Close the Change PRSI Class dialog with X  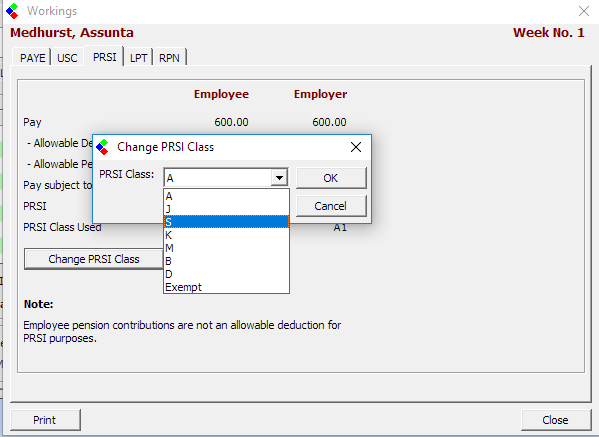pos(356,147)
